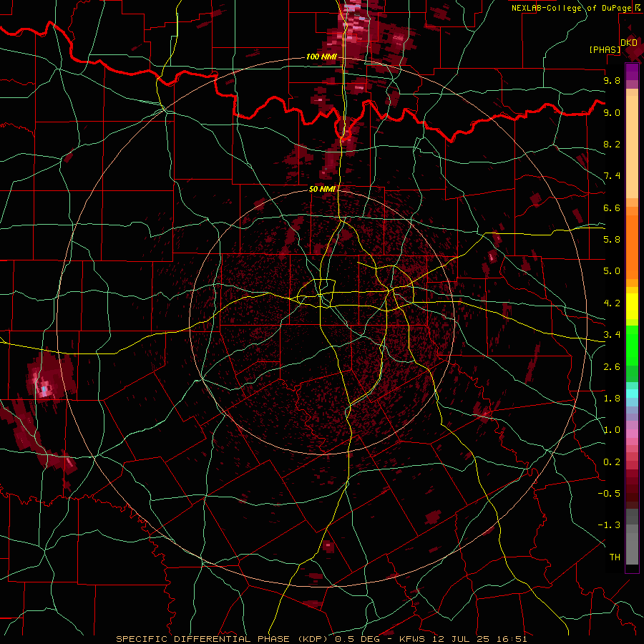Click the 8.2 value on the scale
The width and height of the screenshot is (644, 644).
click(612, 144)
